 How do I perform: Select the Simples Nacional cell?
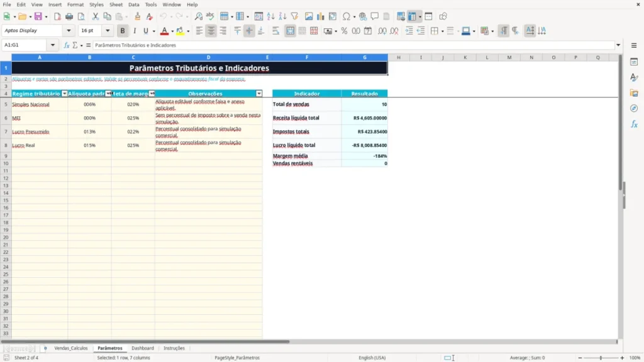[x=40, y=104]
